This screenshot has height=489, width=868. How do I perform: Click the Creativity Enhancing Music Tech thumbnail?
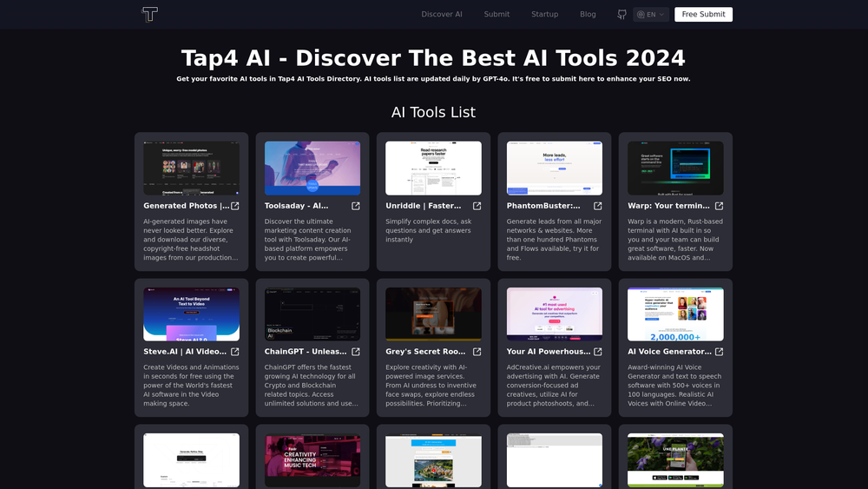pos(312,460)
